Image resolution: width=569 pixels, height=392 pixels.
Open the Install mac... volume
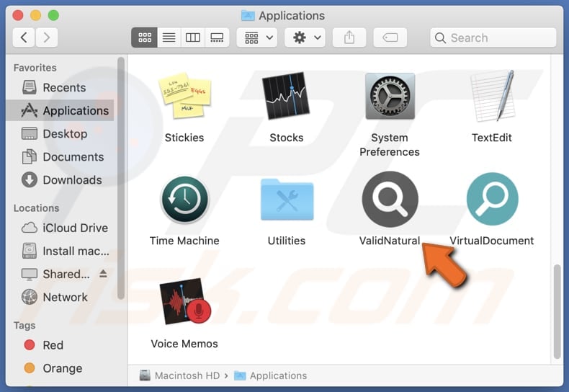[x=60, y=251]
